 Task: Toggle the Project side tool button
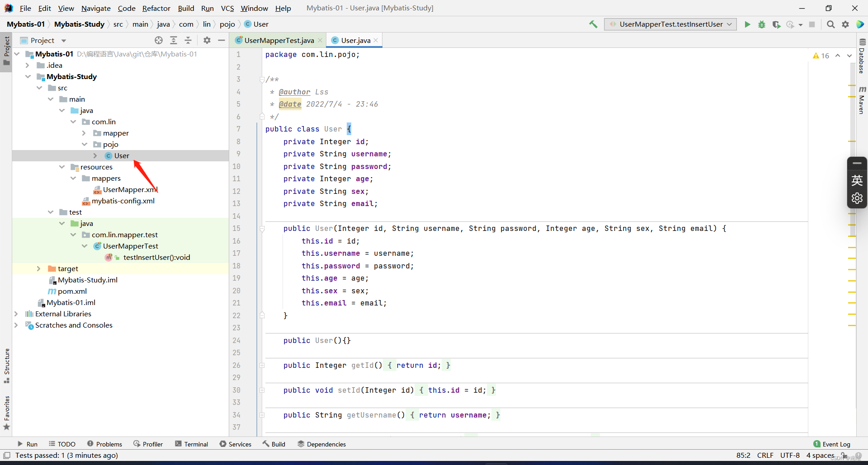(x=6, y=51)
